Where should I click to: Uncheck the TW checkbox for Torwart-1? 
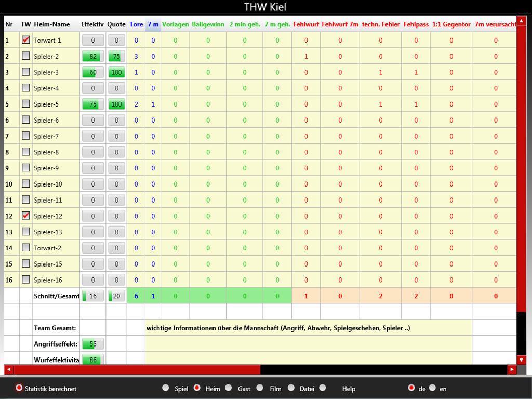click(x=26, y=40)
